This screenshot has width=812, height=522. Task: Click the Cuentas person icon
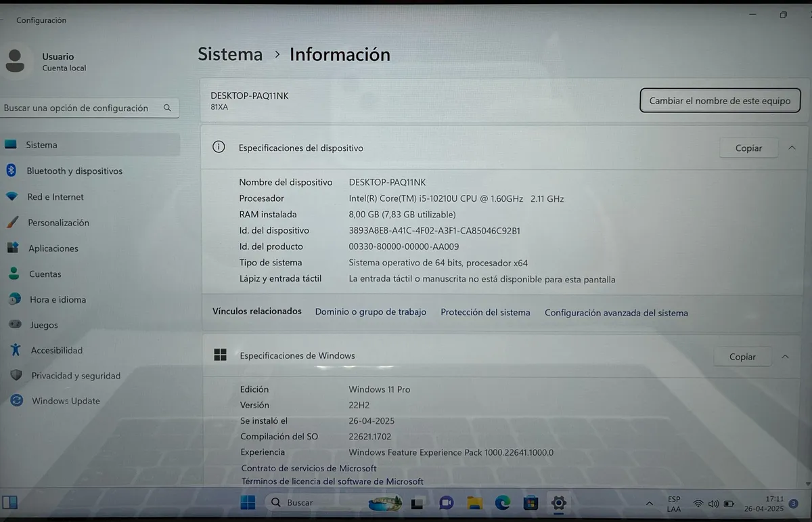(x=14, y=274)
